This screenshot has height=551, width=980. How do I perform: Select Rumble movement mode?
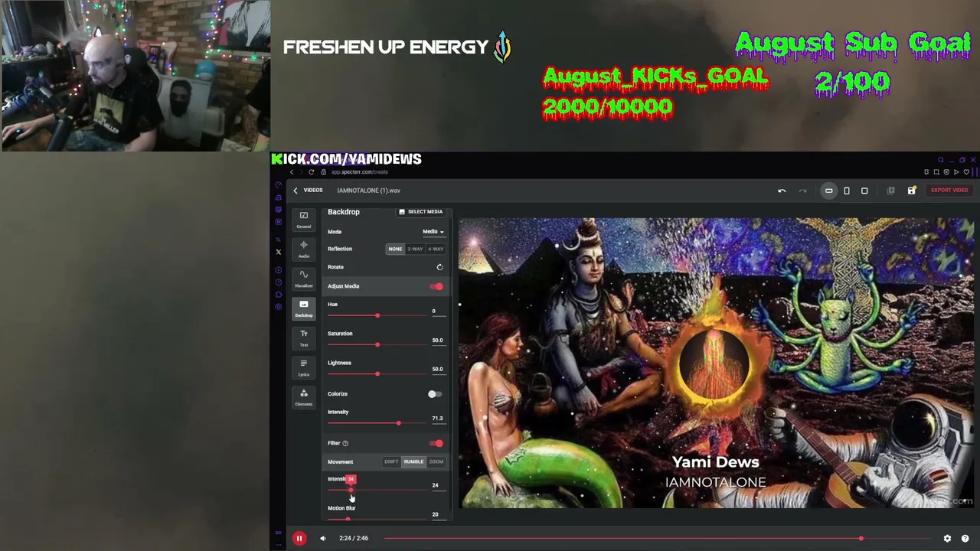[413, 462]
